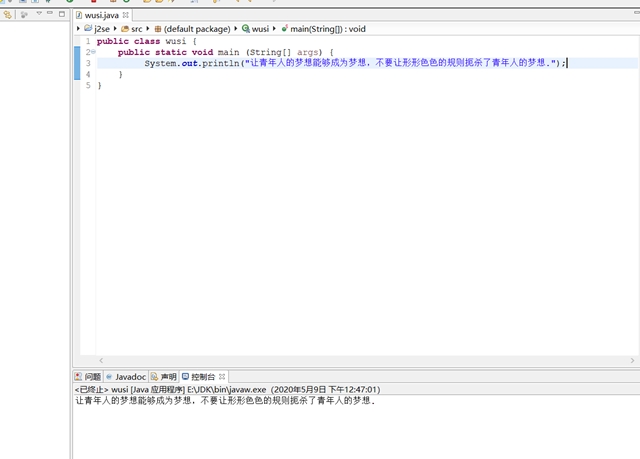640x459 pixels.
Task: Click the editor horizontal scrollbar right arrow
Action: point(633,360)
